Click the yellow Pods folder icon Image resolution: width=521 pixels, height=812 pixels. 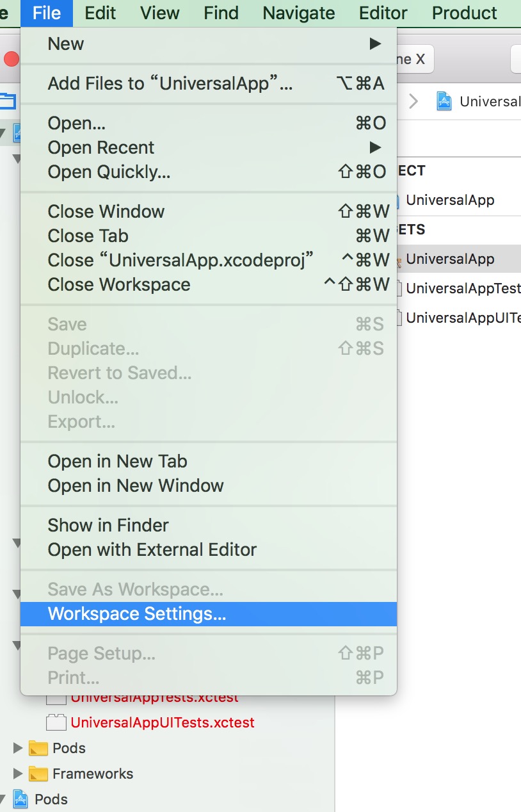38,748
